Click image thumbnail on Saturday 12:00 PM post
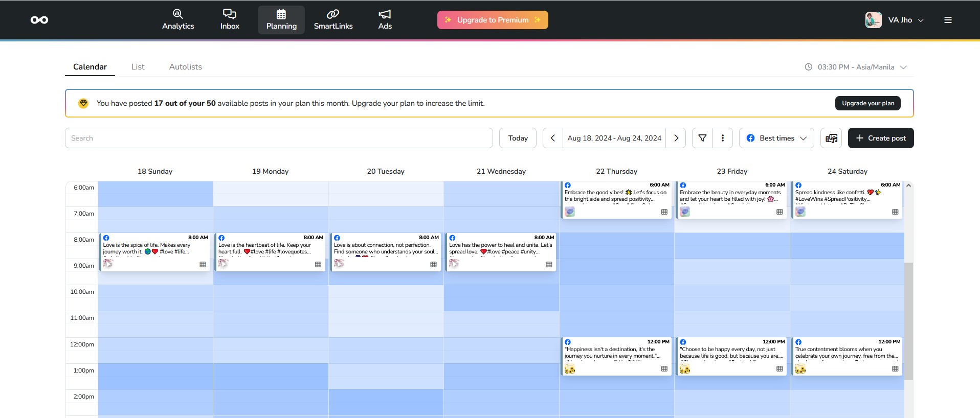This screenshot has width=980, height=418. pyautogui.click(x=800, y=368)
